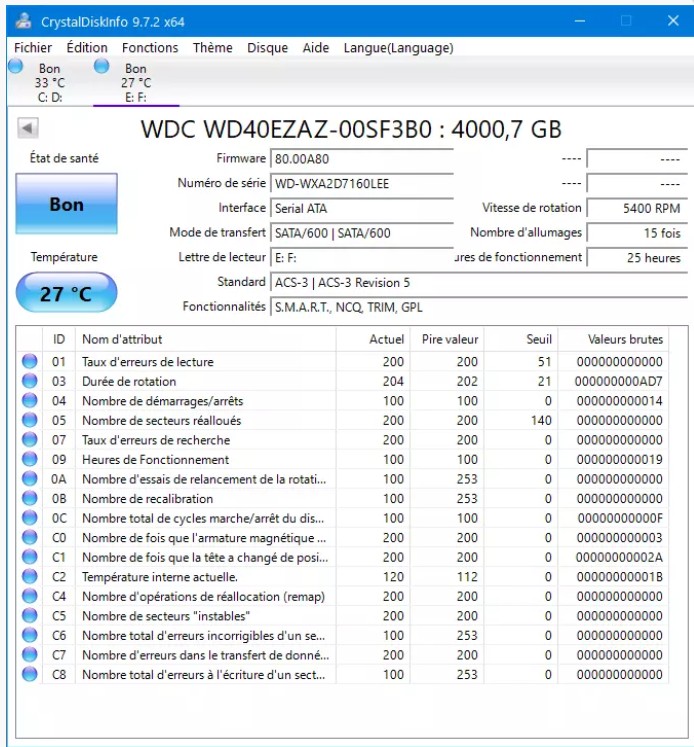Click status orb of attribute 01 row
694x747 pixels.
30,362
